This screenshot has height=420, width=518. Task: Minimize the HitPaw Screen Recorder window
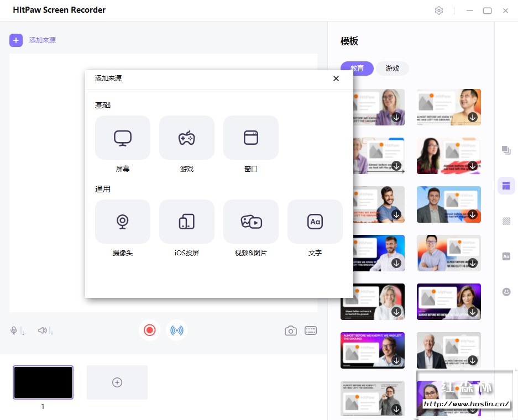click(470, 11)
